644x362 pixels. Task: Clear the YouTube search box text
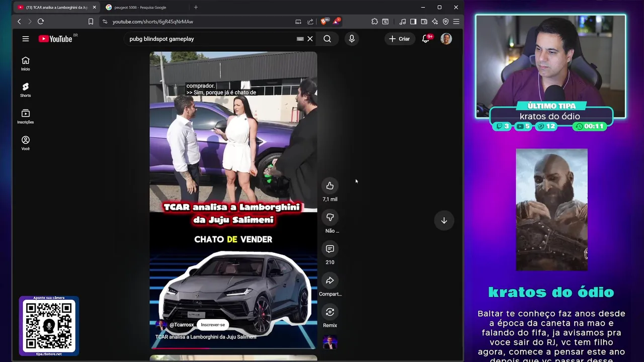coord(310,39)
